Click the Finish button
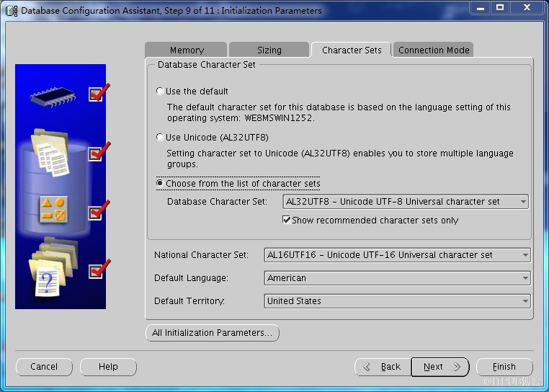 (x=504, y=367)
